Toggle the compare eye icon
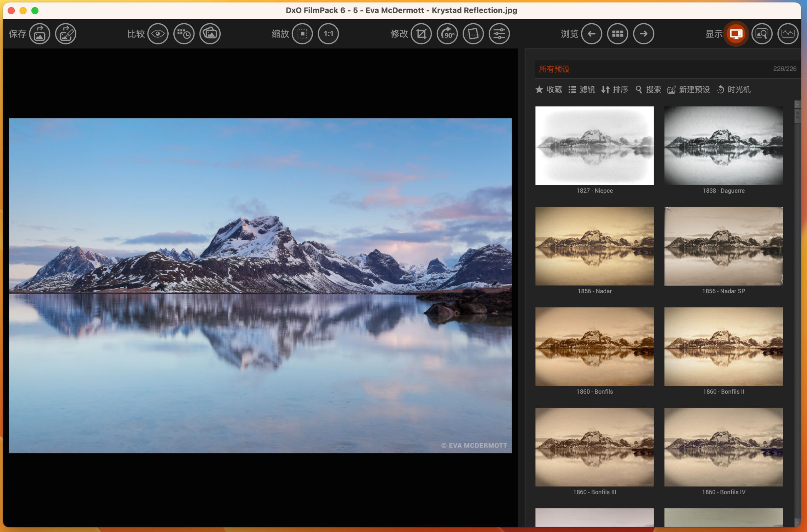The width and height of the screenshot is (807, 532). click(158, 34)
